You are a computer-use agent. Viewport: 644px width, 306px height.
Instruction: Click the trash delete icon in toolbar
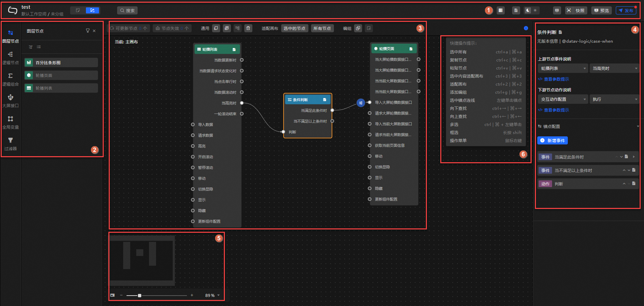(248, 28)
